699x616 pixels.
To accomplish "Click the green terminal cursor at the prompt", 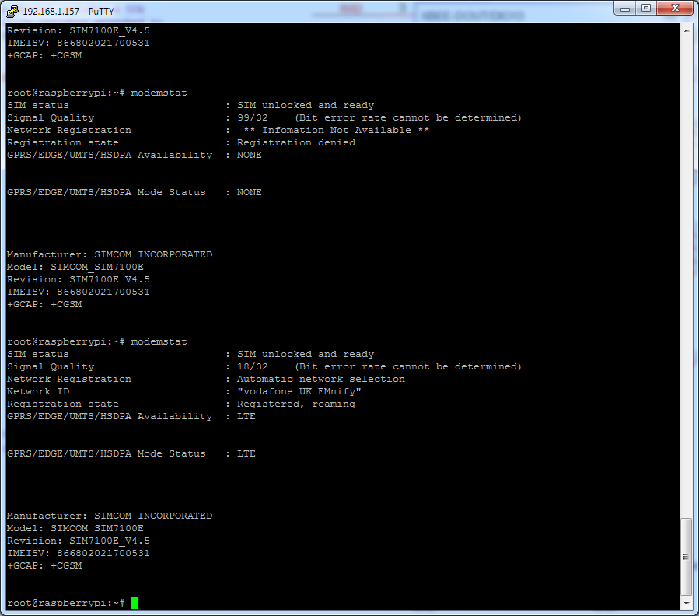I will click(x=135, y=603).
